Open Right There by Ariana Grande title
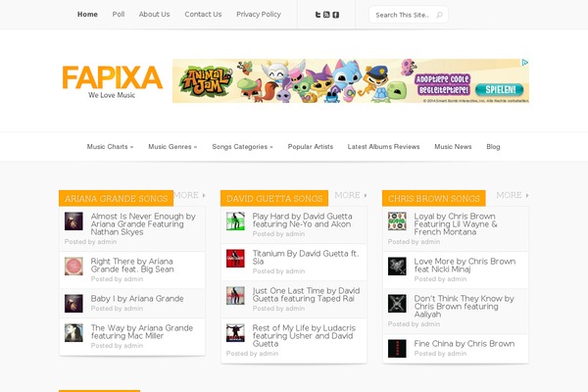Viewport: 588px width, 392px height. pyautogui.click(x=132, y=266)
